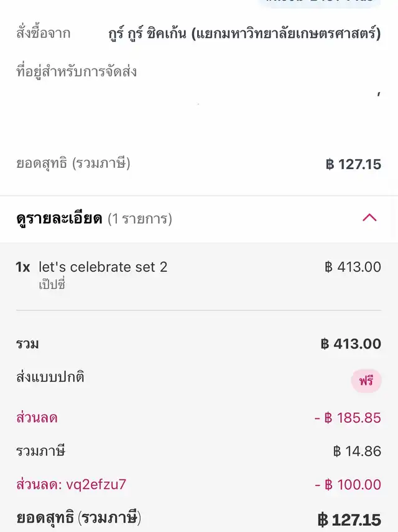
Task: Click the upper ยอดสุทธิ (รวมภาษี) summary label
Action: click(x=73, y=164)
